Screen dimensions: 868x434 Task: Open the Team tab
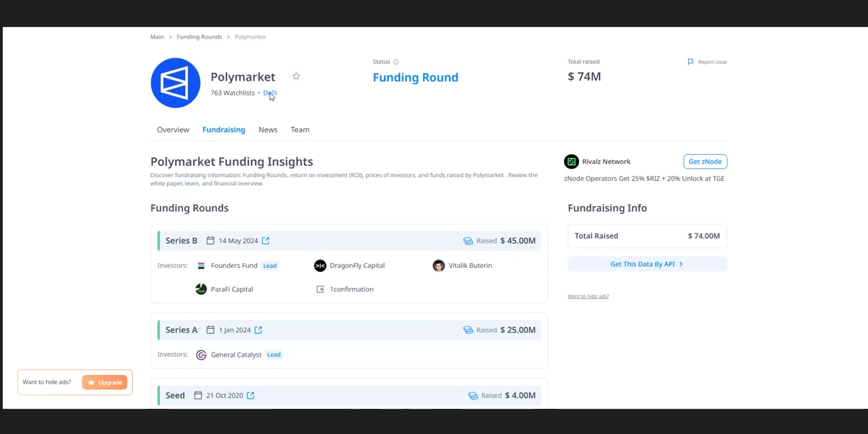[x=300, y=130]
